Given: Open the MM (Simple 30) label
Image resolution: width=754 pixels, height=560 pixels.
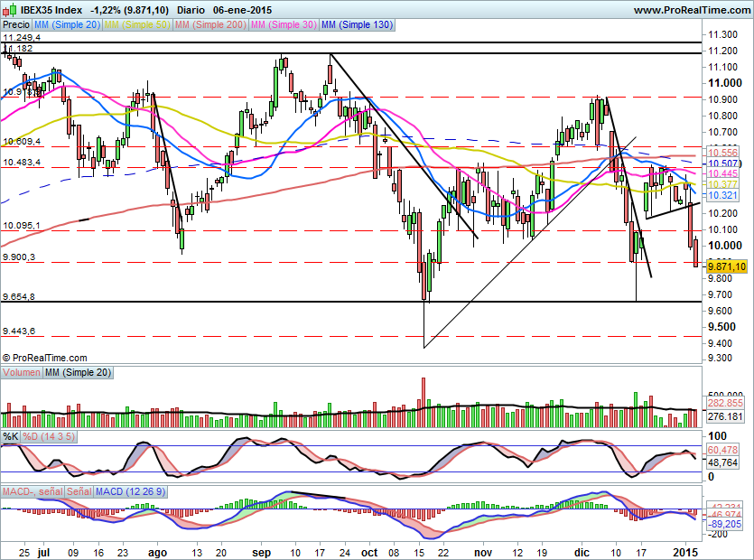Looking at the screenshot, I should pyautogui.click(x=284, y=24).
